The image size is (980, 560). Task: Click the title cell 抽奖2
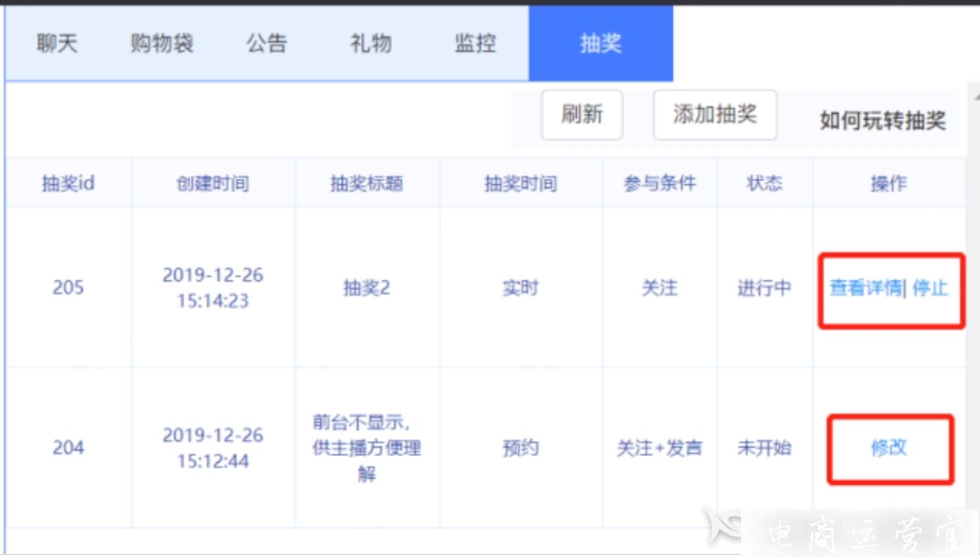(x=367, y=287)
